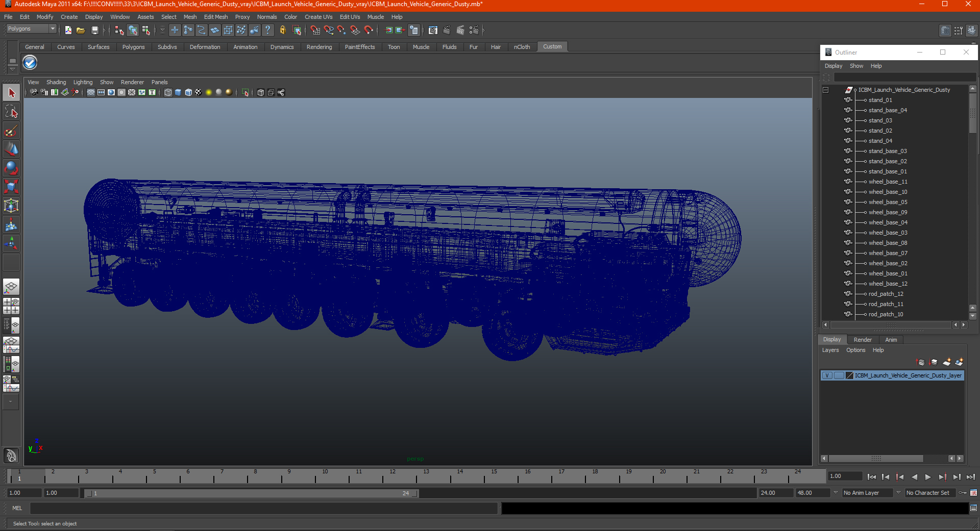The width and height of the screenshot is (980, 531).
Task: Activate the Soft Modification tool
Action: click(11, 224)
